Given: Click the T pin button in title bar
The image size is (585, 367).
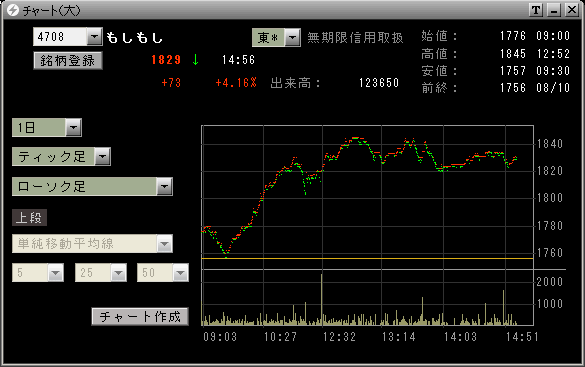Looking at the screenshot, I should [536, 10].
